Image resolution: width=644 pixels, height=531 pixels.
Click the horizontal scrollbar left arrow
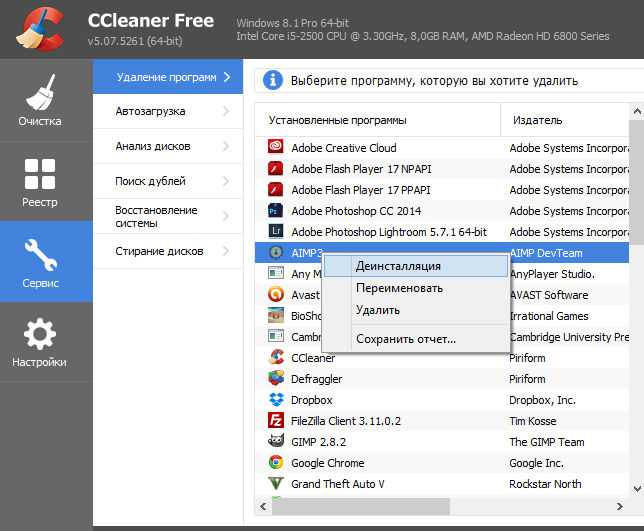point(263,506)
